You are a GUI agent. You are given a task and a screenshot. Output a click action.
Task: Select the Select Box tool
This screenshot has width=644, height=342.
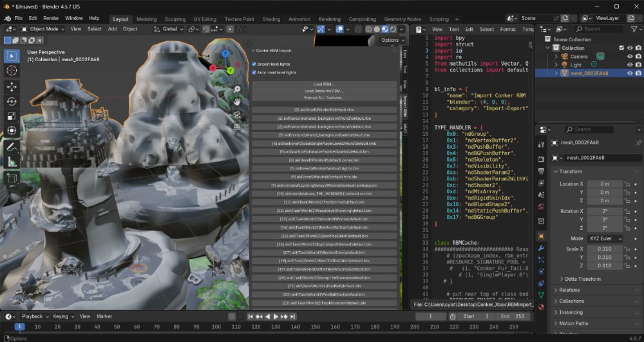click(x=12, y=56)
